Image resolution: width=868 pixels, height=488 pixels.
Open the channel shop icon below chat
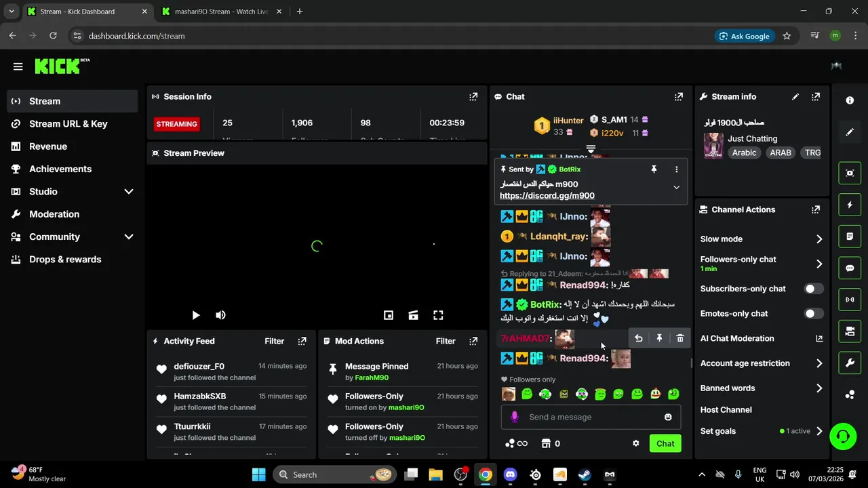tap(546, 443)
